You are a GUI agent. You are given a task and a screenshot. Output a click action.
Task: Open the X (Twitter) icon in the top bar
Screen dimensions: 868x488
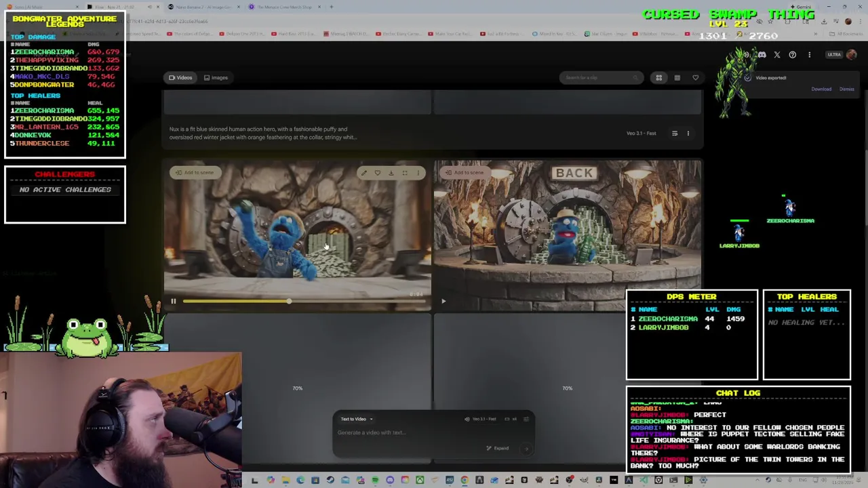[777, 55]
